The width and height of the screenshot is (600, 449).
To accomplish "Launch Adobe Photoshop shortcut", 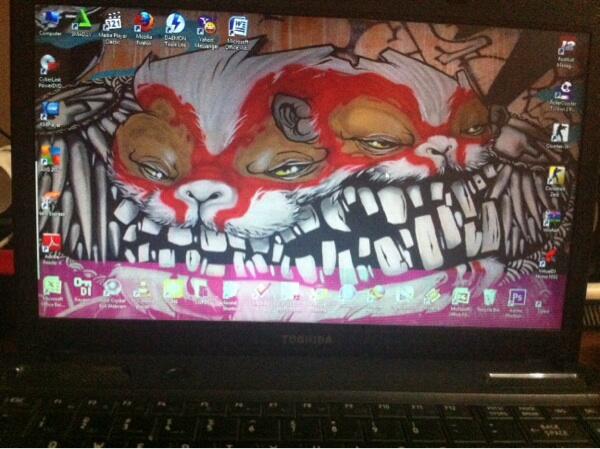I will (x=515, y=303).
